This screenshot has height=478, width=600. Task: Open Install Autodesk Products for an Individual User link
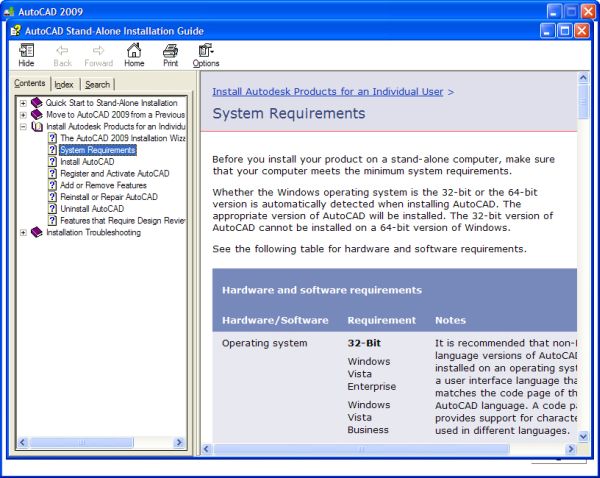tap(328, 92)
